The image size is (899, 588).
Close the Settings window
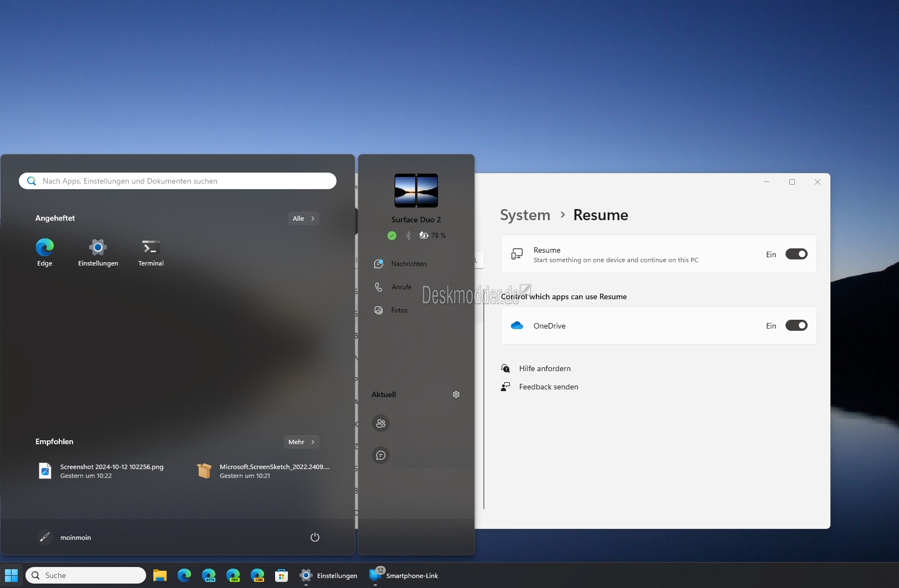818,182
